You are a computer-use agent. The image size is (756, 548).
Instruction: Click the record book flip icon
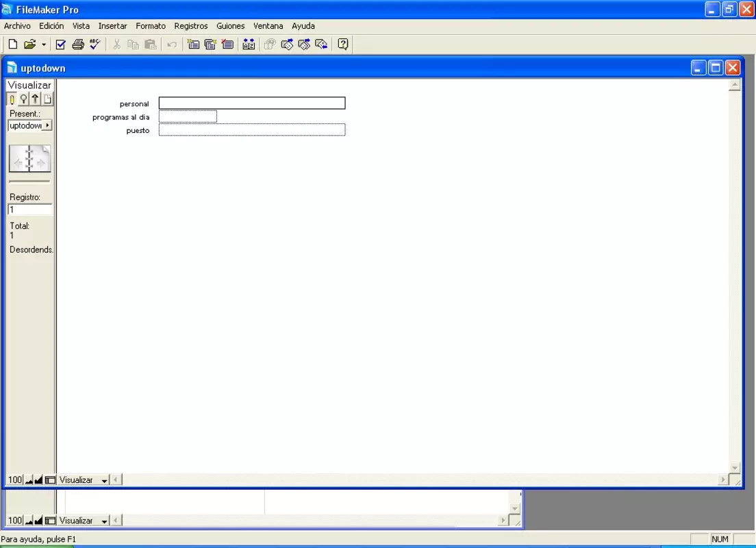point(29,158)
